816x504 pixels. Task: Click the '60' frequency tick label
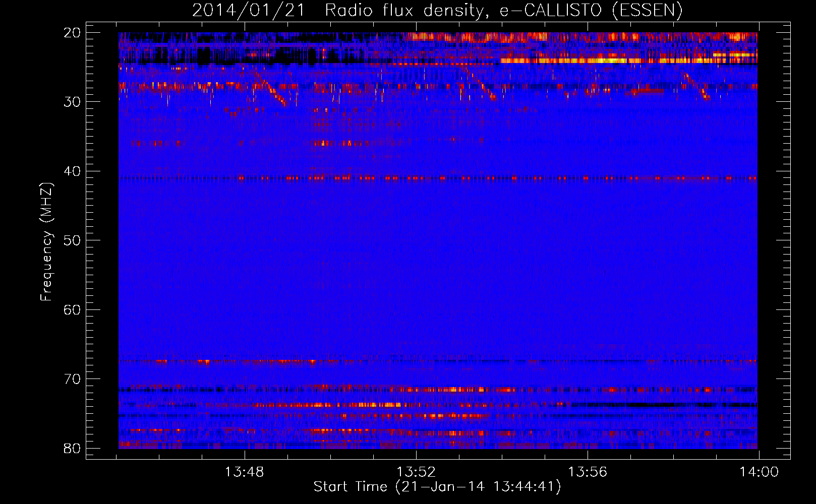72,309
